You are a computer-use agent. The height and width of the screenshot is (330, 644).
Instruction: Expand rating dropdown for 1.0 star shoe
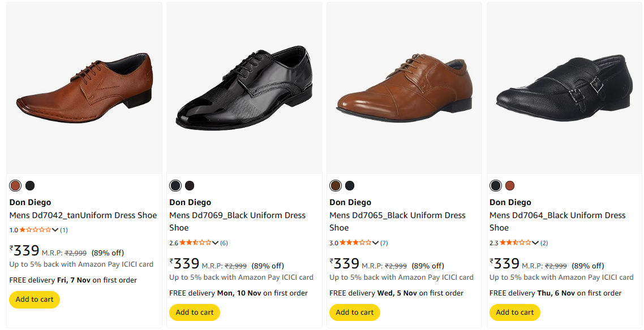click(55, 230)
